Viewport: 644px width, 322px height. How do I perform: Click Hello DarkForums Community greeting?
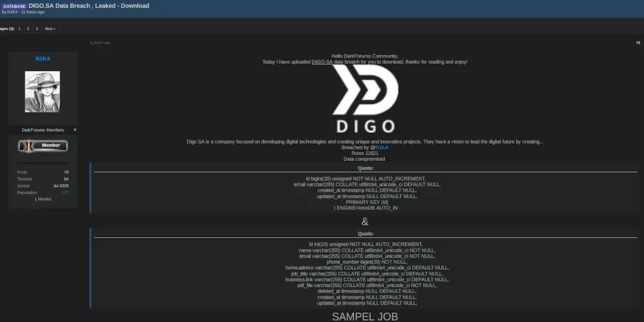(x=365, y=56)
